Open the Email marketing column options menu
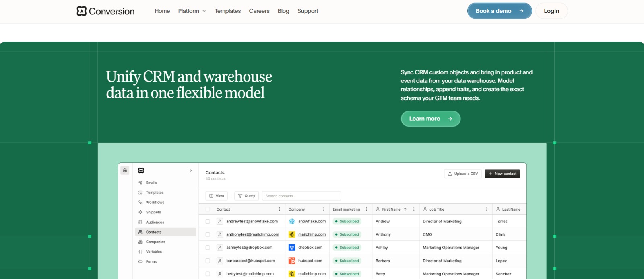This screenshot has height=279, width=644. point(366,209)
